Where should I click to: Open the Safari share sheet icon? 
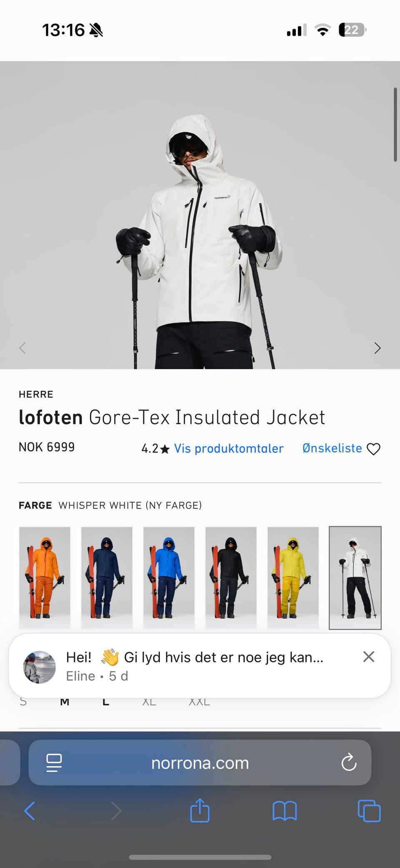pos(200,810)
